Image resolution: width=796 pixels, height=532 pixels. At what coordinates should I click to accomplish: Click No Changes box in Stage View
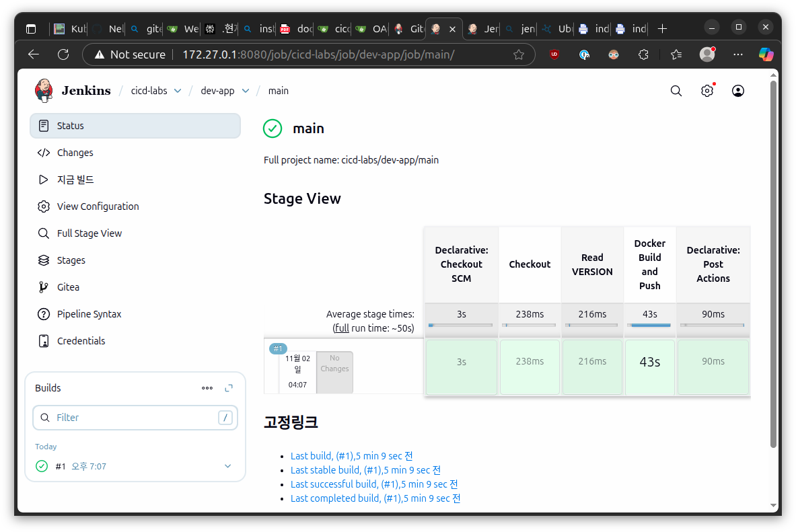(x=334, y=371)
